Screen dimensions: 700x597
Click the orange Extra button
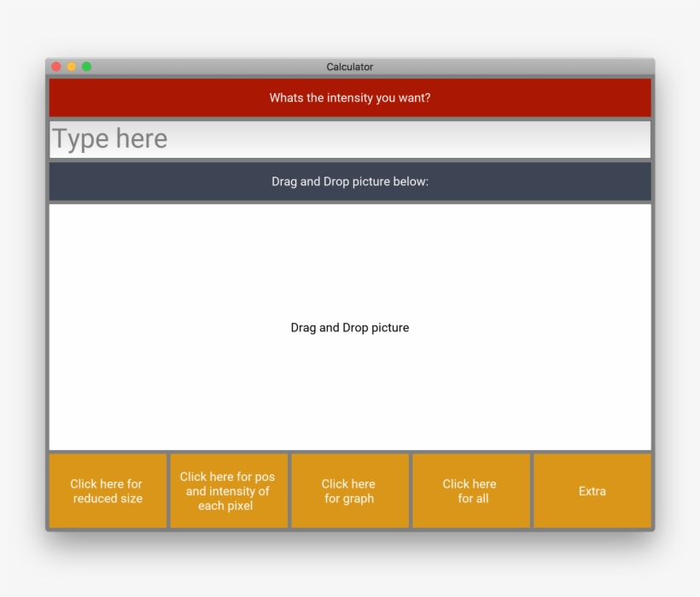(592, 491)
